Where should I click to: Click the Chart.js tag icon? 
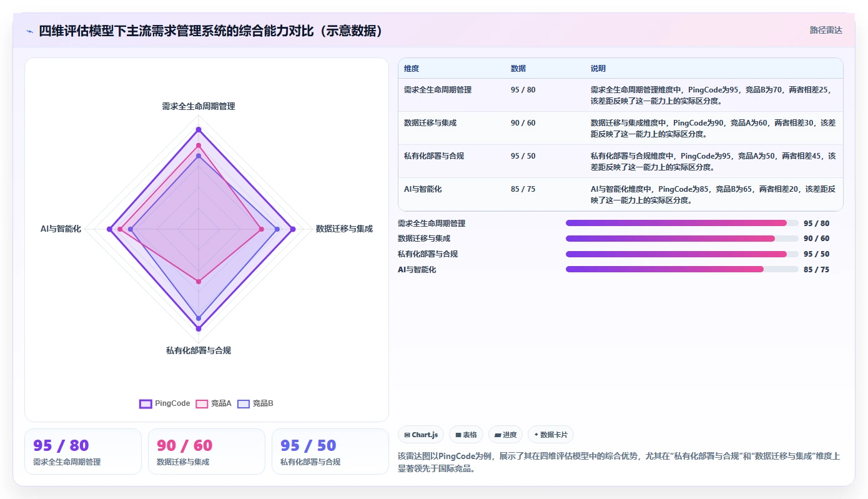click(x=407, y=435)
